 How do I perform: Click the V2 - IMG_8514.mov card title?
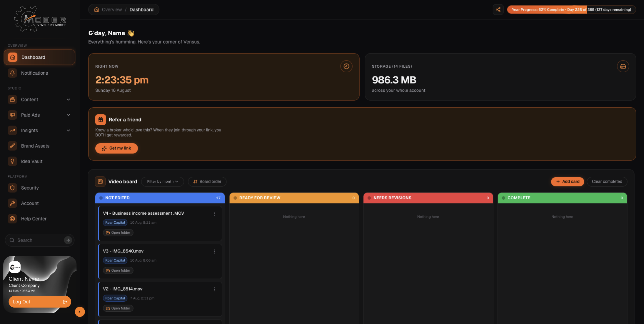coord(123,289)
